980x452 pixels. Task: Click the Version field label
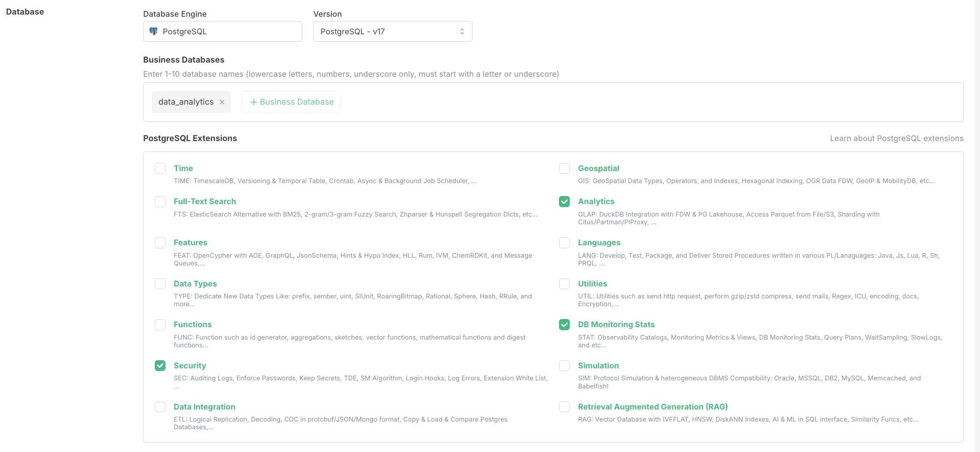(328, 14)
